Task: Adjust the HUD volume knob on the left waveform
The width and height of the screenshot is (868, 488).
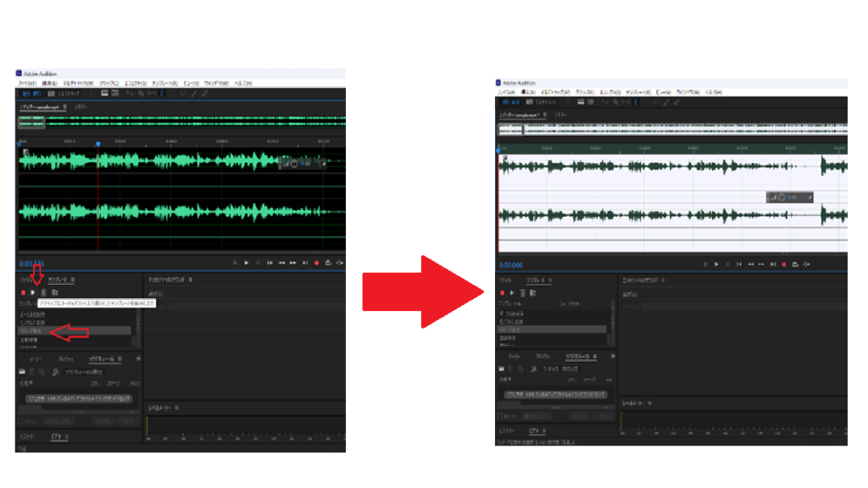Action: pyautogui.click(x=293, y=164)
